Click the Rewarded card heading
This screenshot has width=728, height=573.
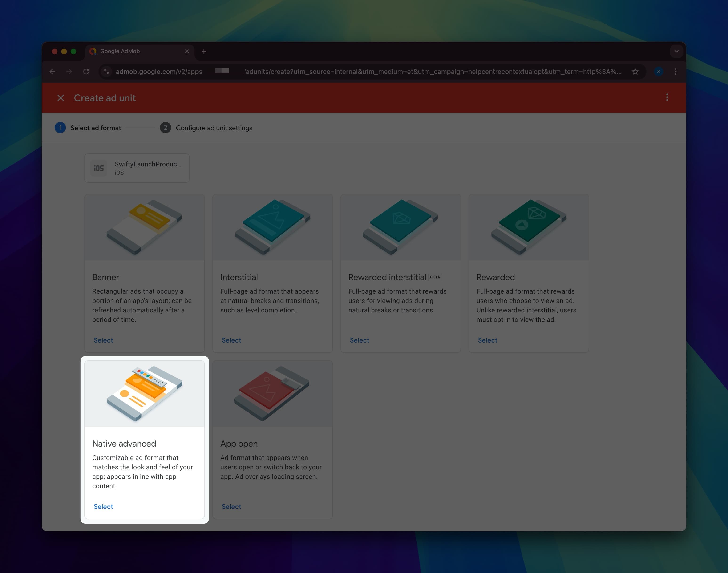(x=496, y=277)
